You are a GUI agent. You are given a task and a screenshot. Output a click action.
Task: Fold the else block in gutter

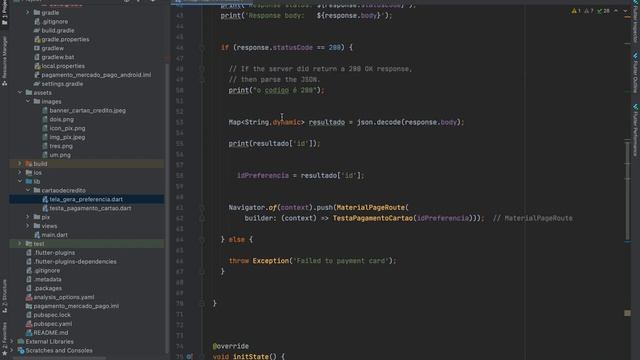(202, 239)
